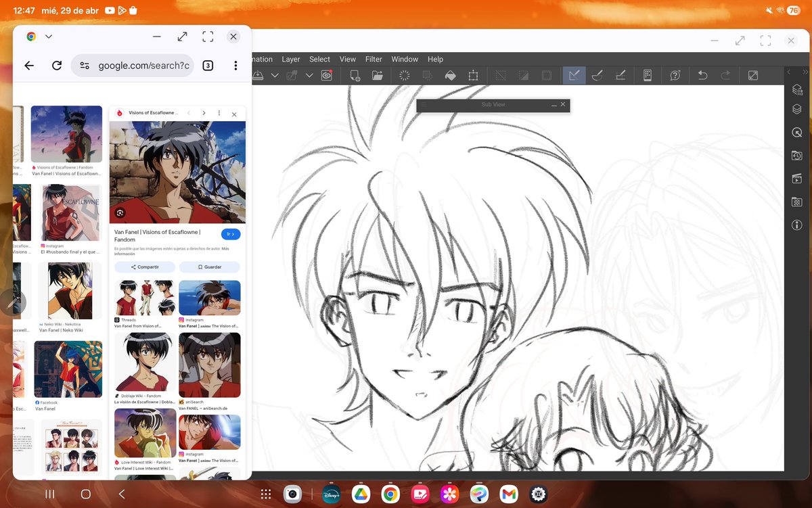Open the app drawer grid in taskbar

266,494
